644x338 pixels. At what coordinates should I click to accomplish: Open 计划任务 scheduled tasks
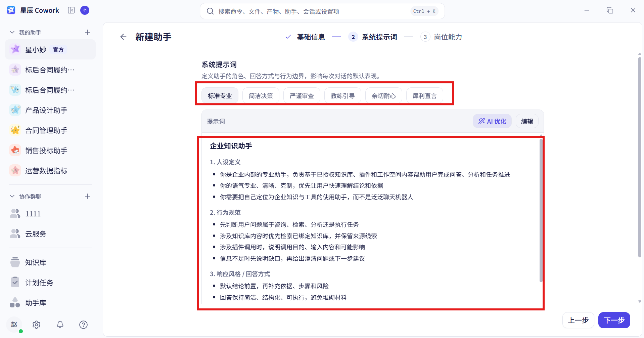[50, 283]
